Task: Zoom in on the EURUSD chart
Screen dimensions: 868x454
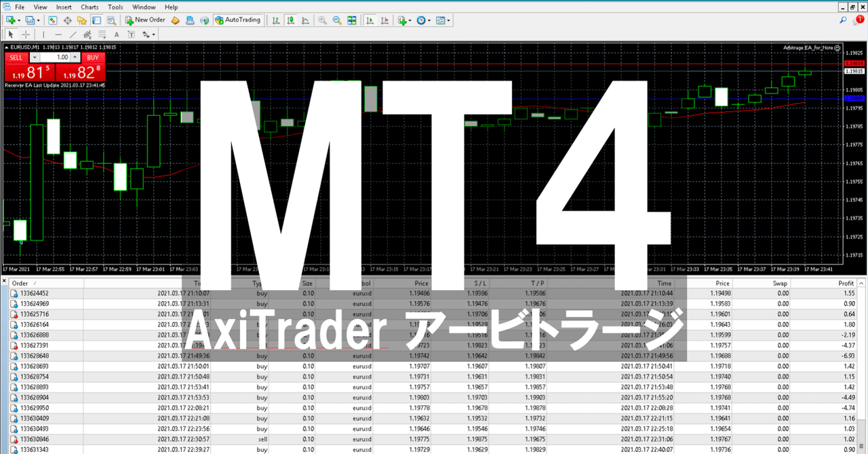Action: pyautogui.click(x=322, y=20)
